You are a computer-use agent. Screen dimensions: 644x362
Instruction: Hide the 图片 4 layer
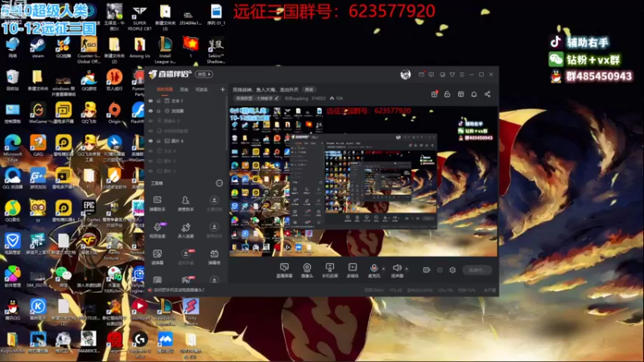click(x=151, y=141)
